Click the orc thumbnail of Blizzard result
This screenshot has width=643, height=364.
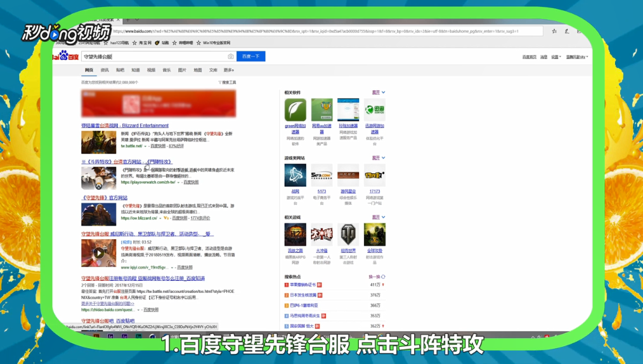coord(98,142)
